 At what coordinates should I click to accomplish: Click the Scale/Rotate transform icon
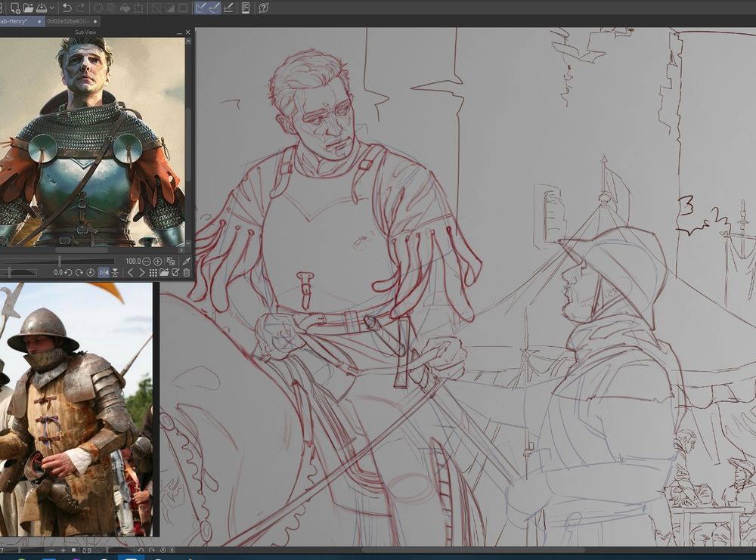click(x=138, y=8)
